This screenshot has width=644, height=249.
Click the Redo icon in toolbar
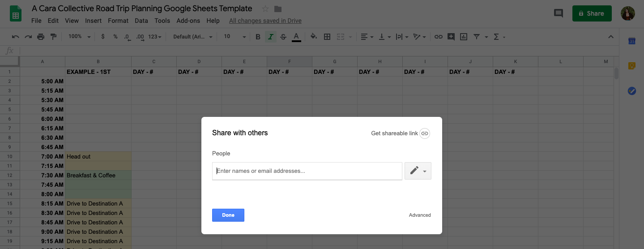tap(28, 37)
